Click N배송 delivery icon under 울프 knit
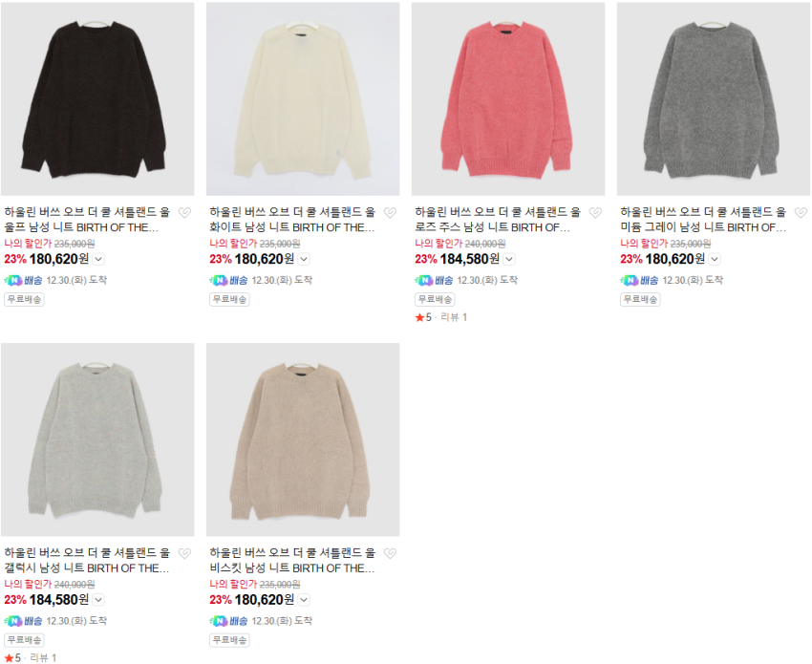This screenshot has height=664, width=812. (23, 280)
